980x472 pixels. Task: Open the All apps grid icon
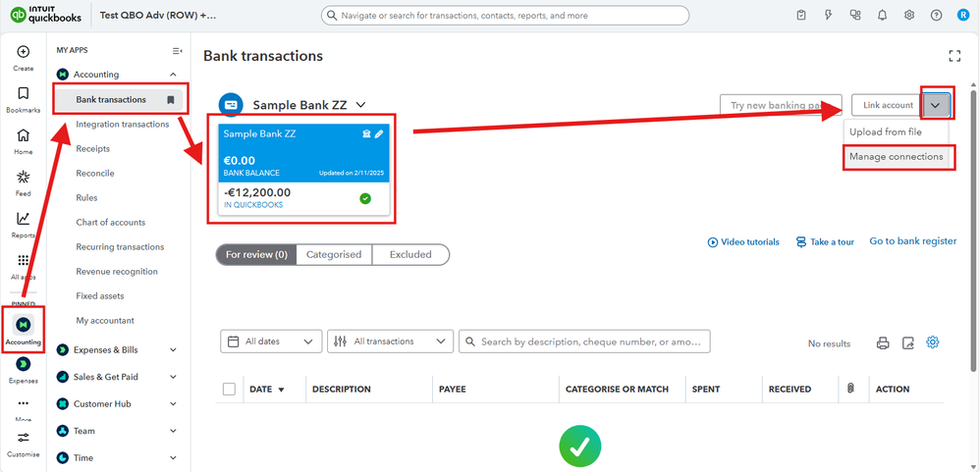[x=23, y=260]
